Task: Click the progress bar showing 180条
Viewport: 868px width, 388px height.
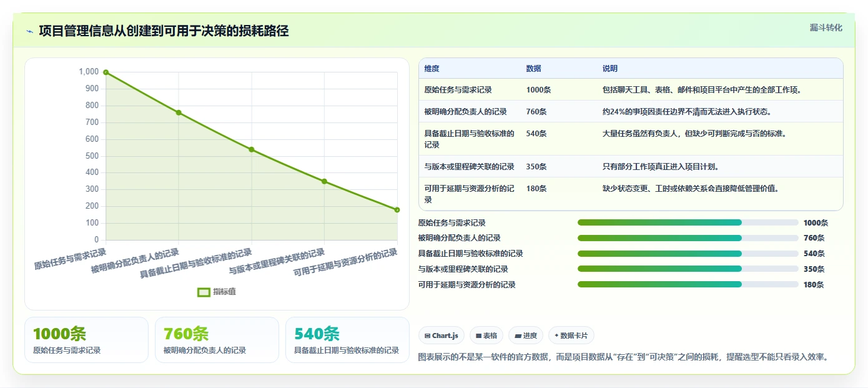Action: pyautogui.click(x=688, y=285)
